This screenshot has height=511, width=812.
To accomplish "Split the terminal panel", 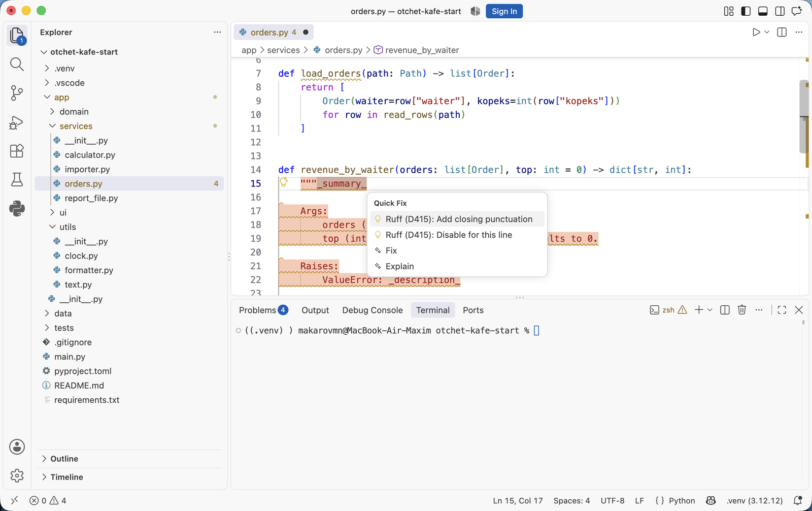I will (725, 310).
